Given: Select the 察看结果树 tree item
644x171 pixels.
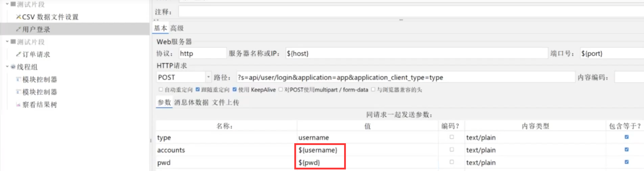Looking at the screenshot, I should 40,104.
